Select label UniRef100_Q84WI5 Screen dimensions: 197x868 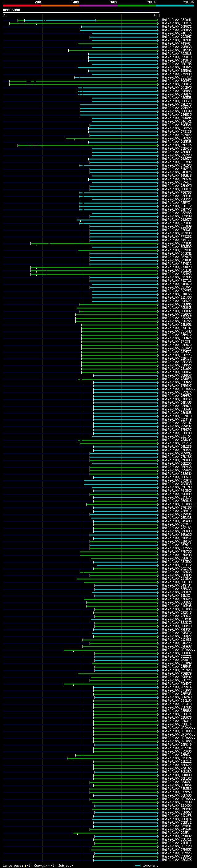[x=176, y=115]
